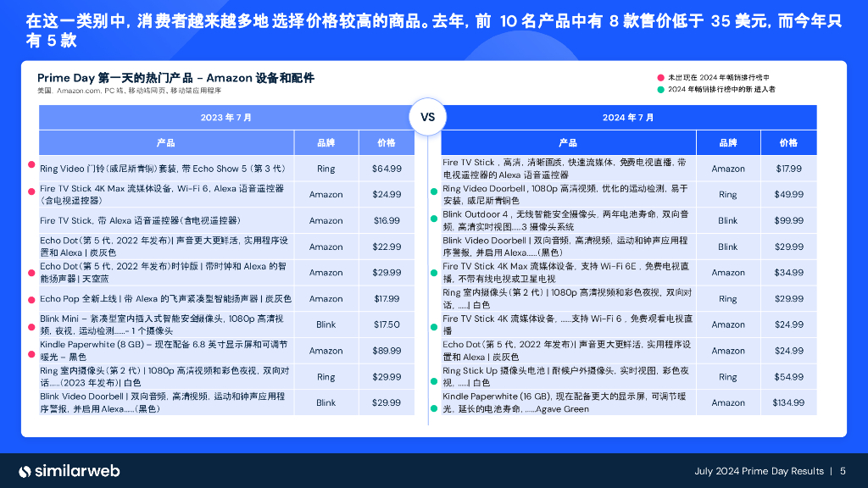This screenshot has height=488, width=868.
Task: Click the Similarweb logo in the footer
Action: coord(69,471)
